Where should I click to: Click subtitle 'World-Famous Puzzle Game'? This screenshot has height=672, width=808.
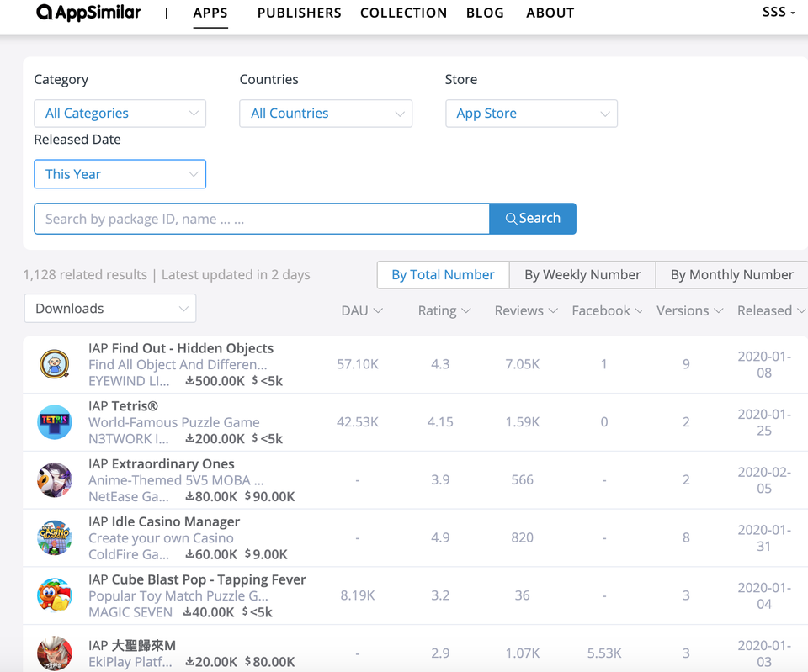pyautogui.click(x=174, y=422)
